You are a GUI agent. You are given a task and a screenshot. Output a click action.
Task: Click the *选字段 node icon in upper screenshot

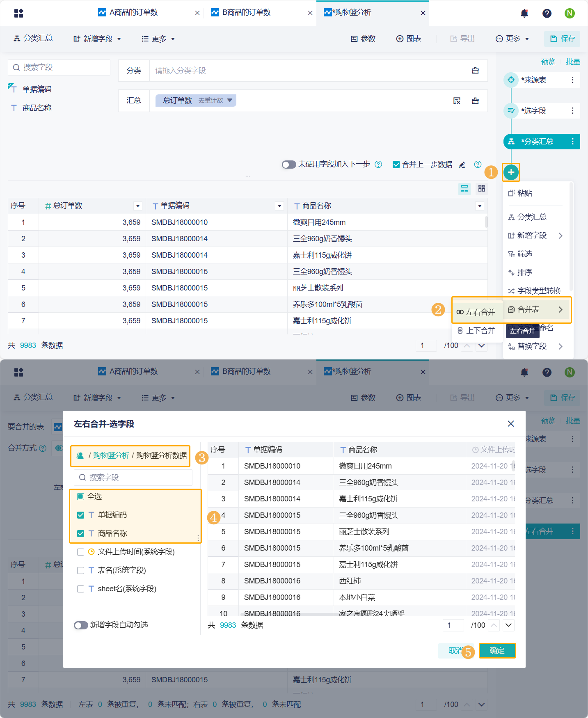(511, 111)
